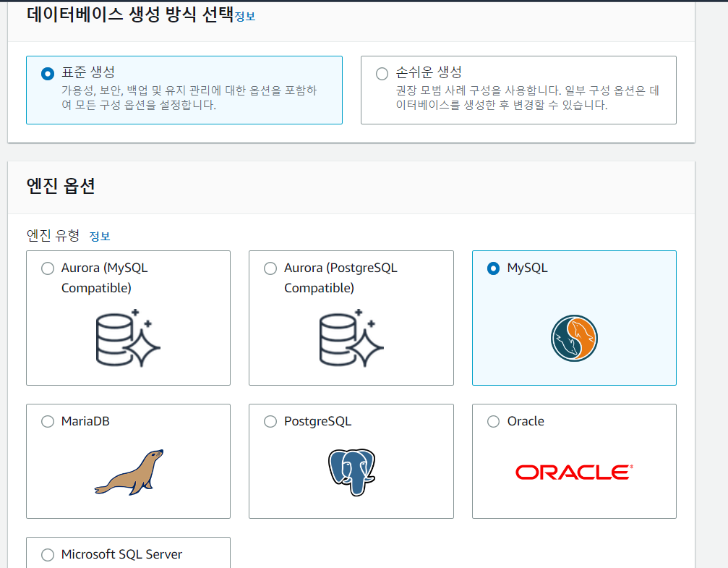The height and width of the screenshot is (568, 728).
Task: Click the Oracle label text
Action: tap(526, 421)
